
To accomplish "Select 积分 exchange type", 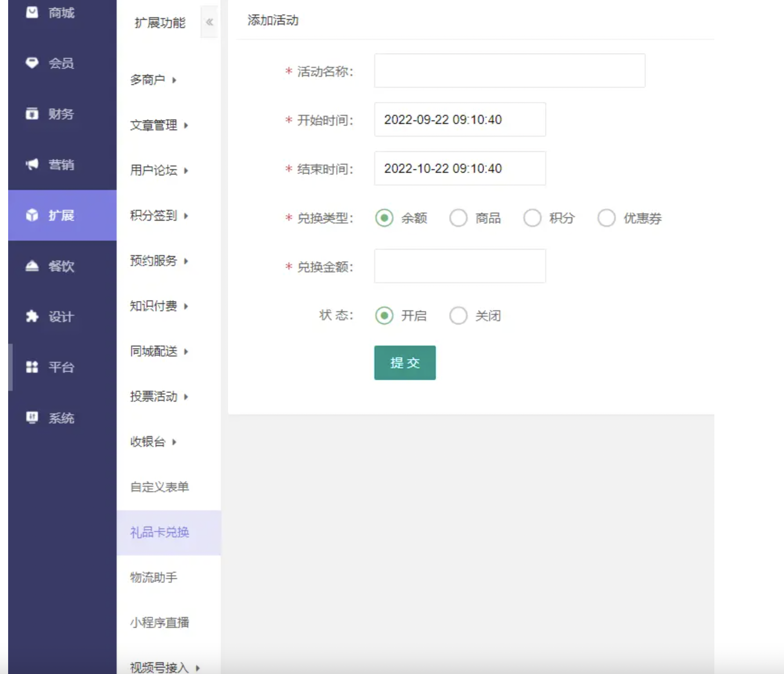I will [533, 218].
